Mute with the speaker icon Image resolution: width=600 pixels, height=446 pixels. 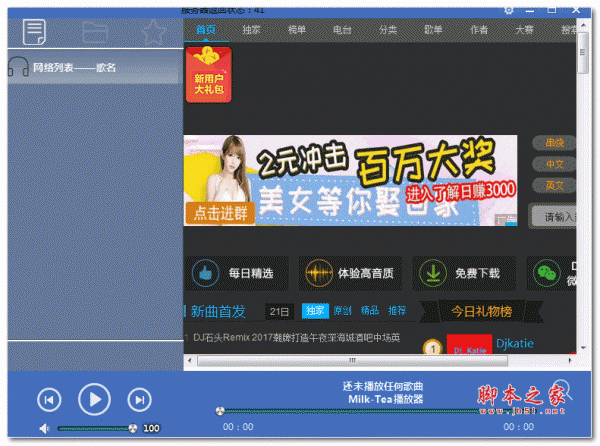[44, 428]
